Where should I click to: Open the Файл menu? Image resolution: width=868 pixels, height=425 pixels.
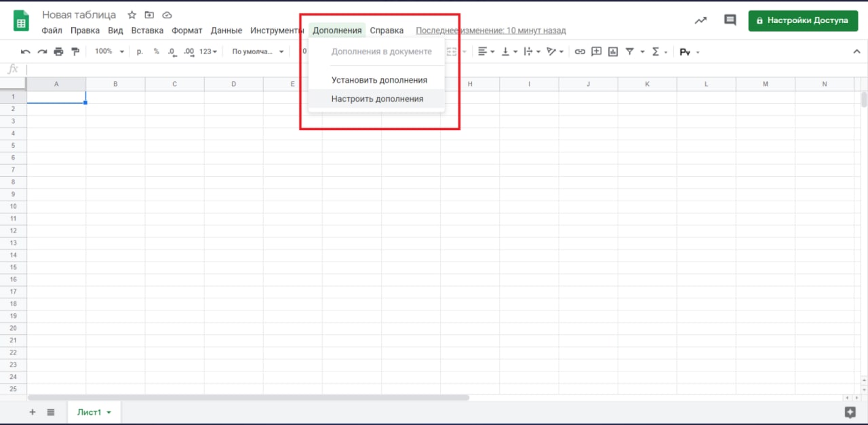click(52, 31)
